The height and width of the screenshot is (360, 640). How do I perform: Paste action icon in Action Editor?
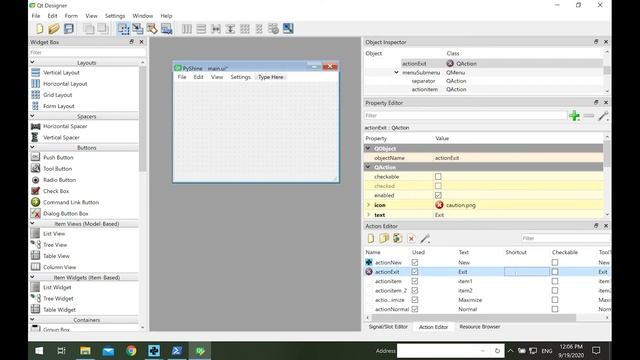tap(397, 238)
